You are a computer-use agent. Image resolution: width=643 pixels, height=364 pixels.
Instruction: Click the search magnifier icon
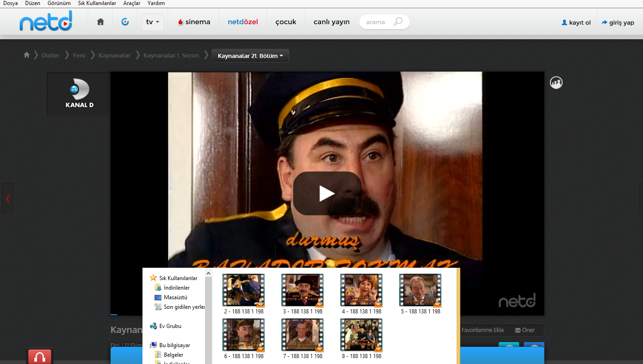tap(398, 21)
